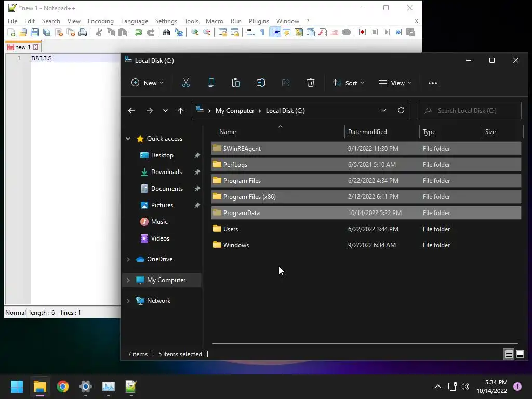Switch to Details view icon in status bar

(x=509, y=354)
